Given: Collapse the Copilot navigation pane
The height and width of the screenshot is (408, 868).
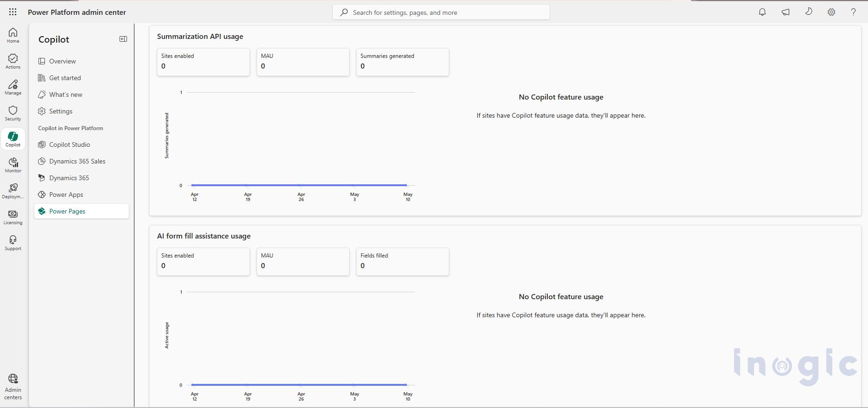Looking at the screenshot, I should point(123,39).
